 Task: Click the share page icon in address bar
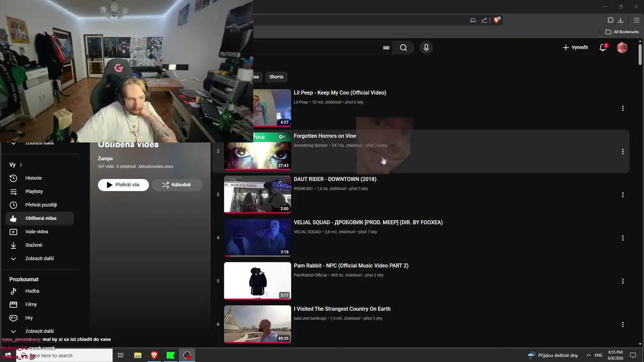(x=484, y=20)
